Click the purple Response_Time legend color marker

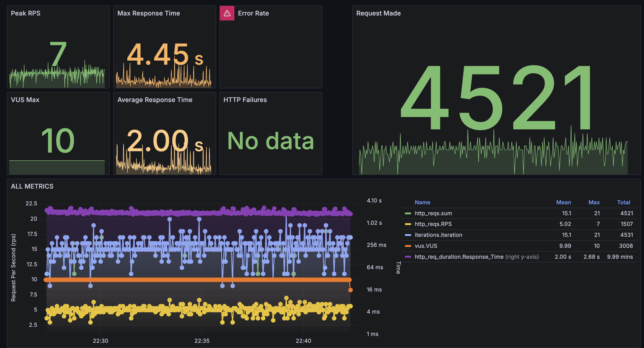(x=408, y=257)
